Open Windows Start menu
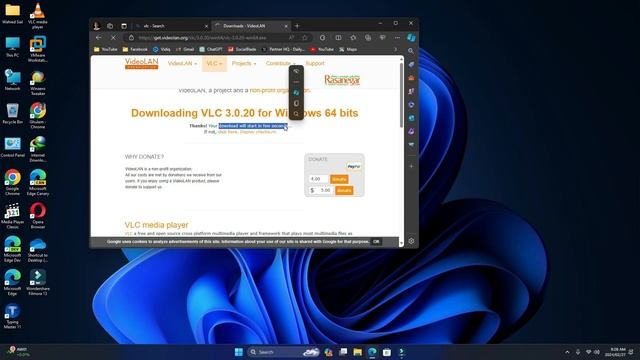This screenshot has width=640, height=360. tap(239, 352)
